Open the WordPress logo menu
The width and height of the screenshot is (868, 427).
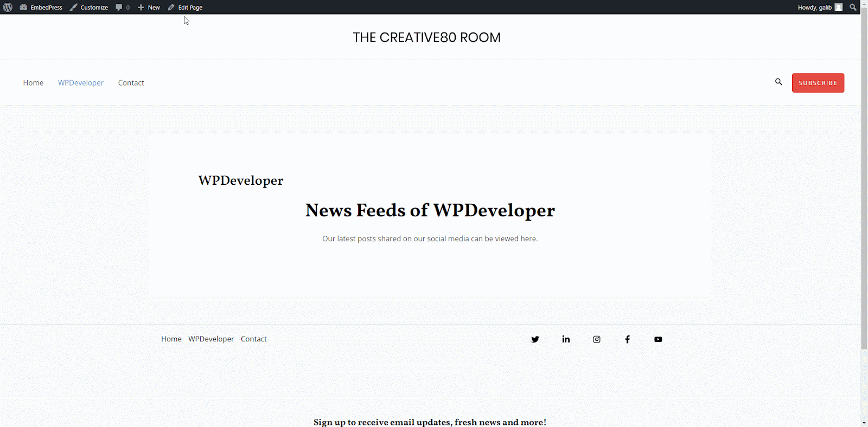coord(8,7)
